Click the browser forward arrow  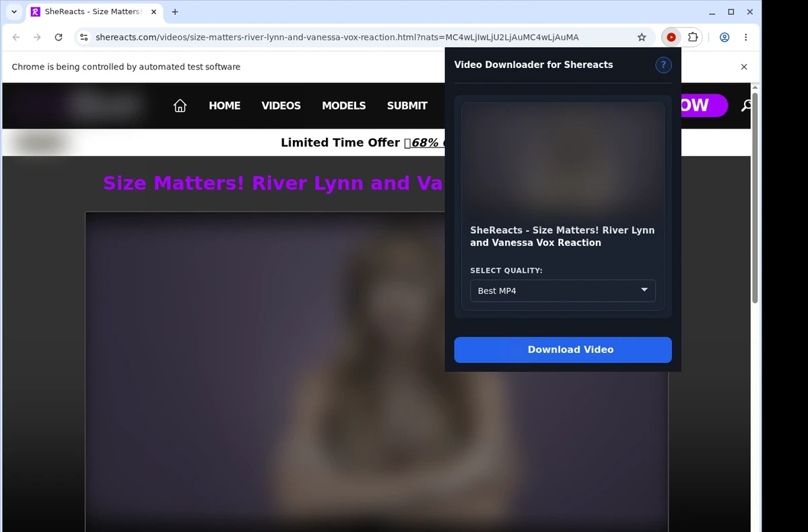(x=37, y=38)
